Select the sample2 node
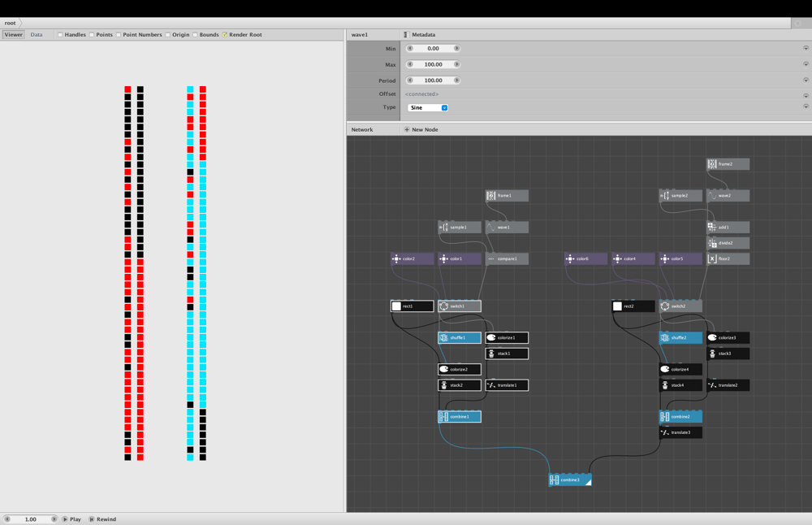The image size is (812, 525). click(x=680, y=195)
